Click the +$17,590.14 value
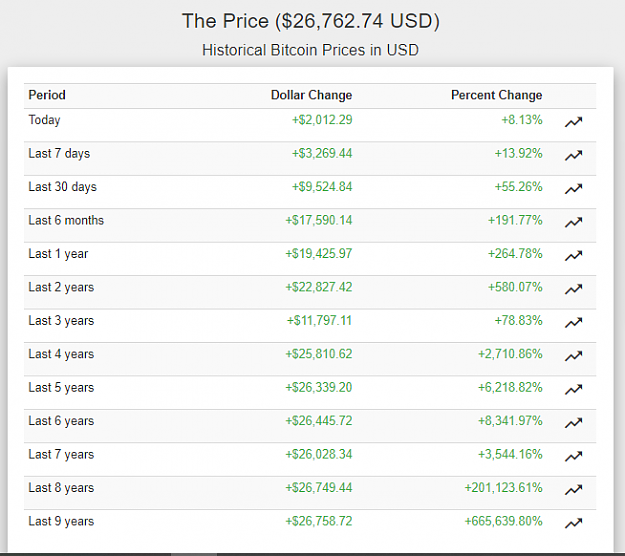 [x=319, y=220]
